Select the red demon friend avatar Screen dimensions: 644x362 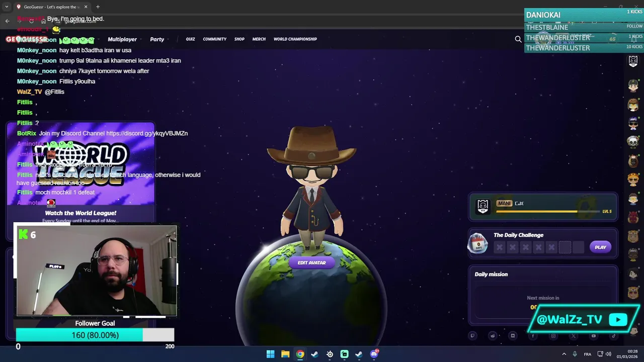tap(633, 218)
